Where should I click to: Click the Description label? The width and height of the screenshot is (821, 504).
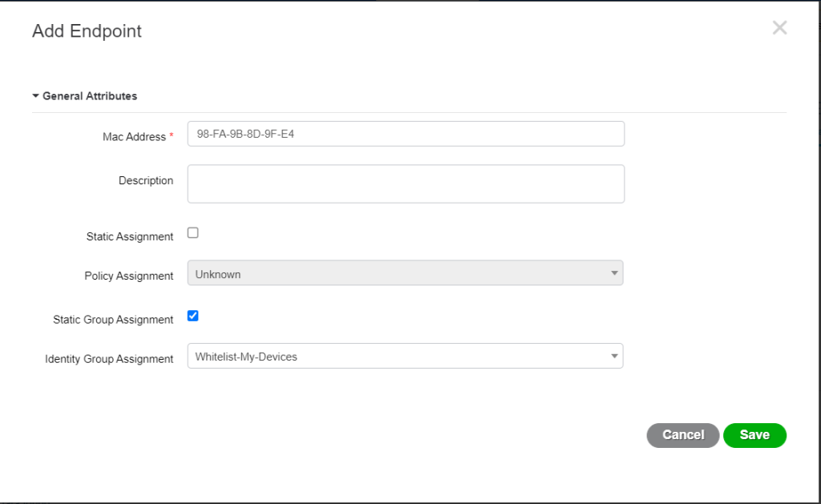click(x=146, y=180)
